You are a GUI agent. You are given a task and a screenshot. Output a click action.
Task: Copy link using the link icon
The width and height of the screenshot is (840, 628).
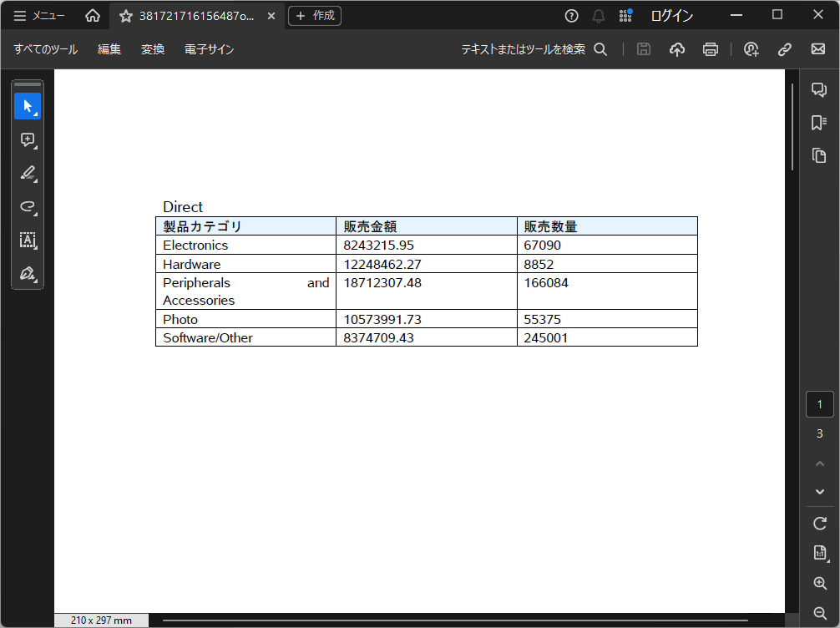(785, 49)
